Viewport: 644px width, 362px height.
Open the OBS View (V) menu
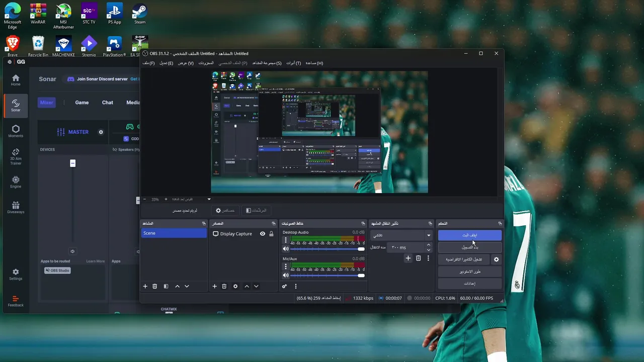[x=186, y=63]
